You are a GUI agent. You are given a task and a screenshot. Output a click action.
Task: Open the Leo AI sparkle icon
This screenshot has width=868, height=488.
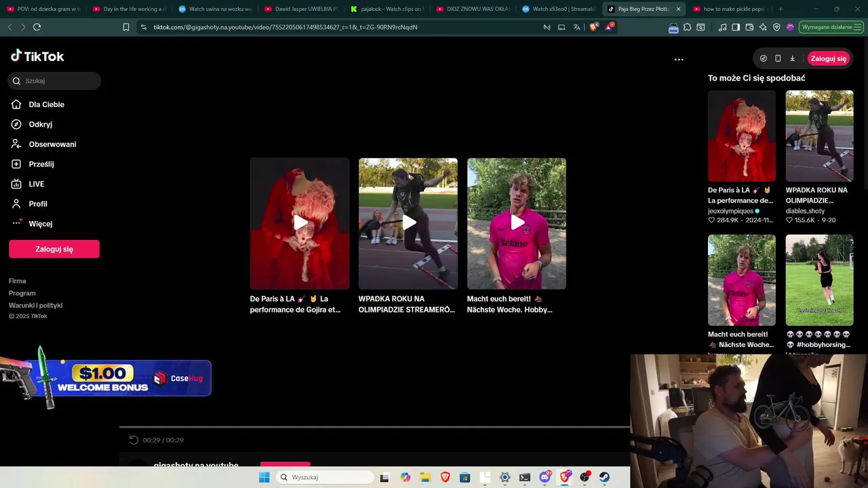coord(763,27)
